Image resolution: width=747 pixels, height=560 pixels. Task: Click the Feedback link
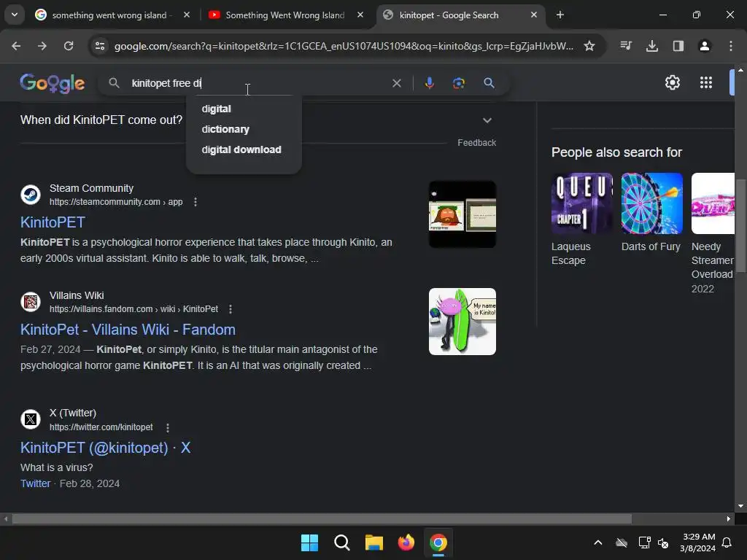tap(476, 142)
